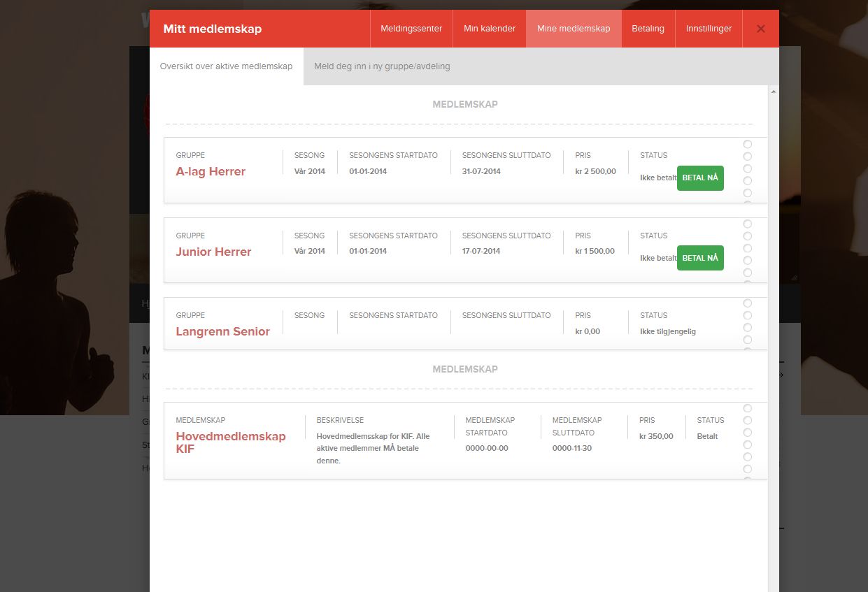Click membership end date 0000-11-30
Viewport: 868px width, 592px height.
click(572, 448)
